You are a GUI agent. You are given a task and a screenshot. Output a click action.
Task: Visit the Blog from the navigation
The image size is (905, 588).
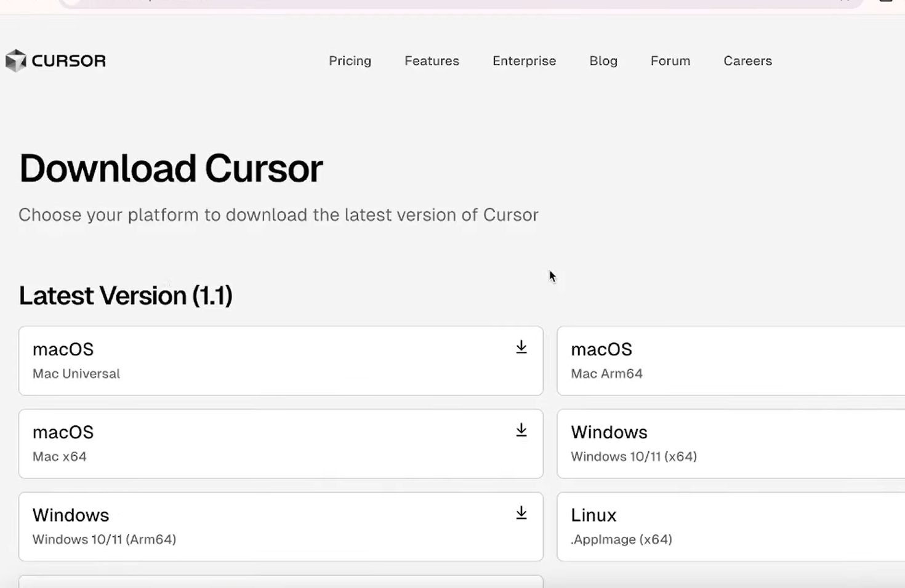pyautogui.click(x=603, y=61)
